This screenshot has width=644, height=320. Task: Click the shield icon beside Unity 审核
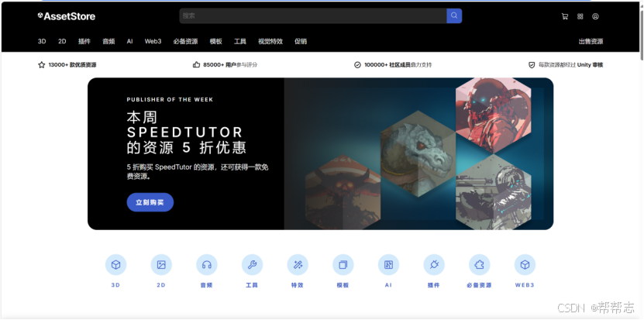tap(532, 65)
